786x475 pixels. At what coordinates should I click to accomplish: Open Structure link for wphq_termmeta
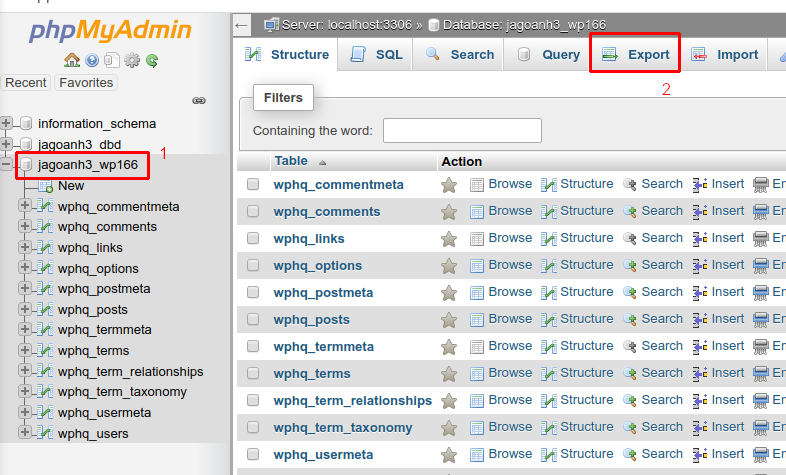click(586, 346)
